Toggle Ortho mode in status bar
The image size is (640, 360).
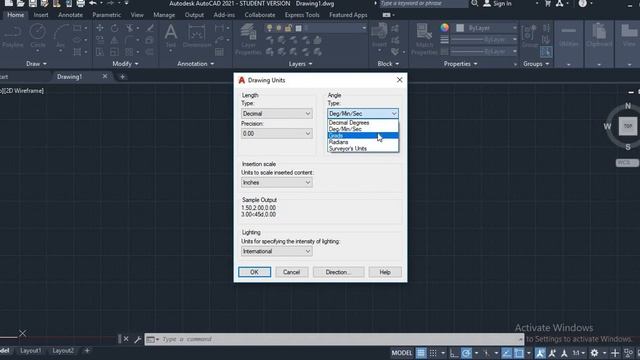click(x=454, y=353)
